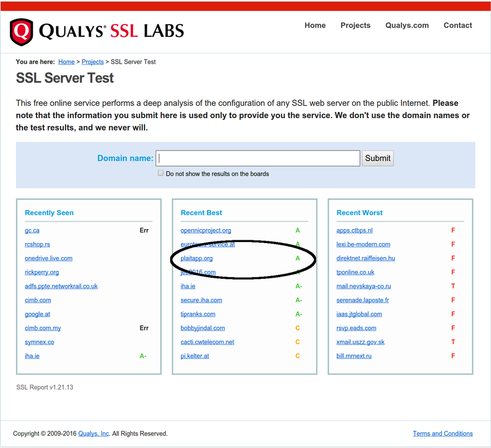Click the A grade beside opennicproject.org
This screenshot has height=448, width=491.
coord(297,230)
